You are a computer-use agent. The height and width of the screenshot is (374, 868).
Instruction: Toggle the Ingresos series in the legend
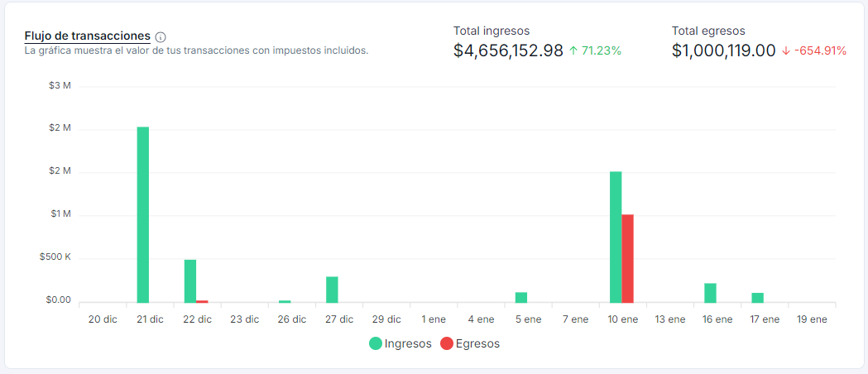(400, 343)
